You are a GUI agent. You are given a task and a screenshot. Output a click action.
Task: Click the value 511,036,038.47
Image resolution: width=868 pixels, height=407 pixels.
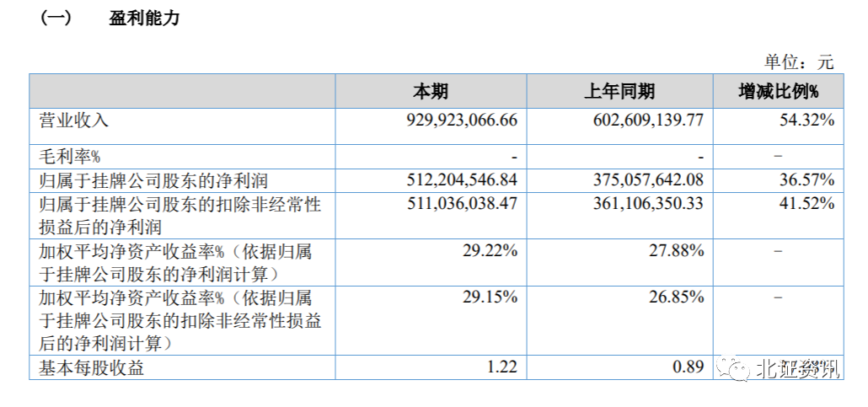click(461, 204)
